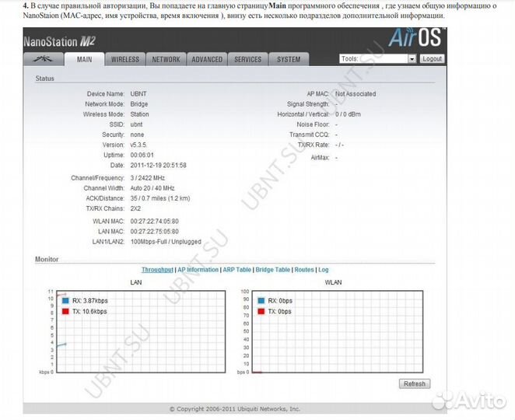Click the TX/RX Chains value 2X2

coord(135,208)
